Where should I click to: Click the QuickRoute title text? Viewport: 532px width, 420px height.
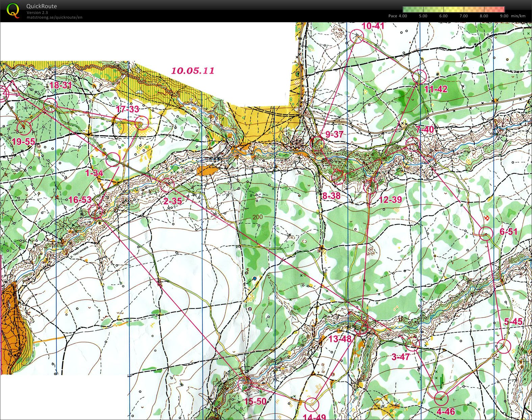coord(42,6)
